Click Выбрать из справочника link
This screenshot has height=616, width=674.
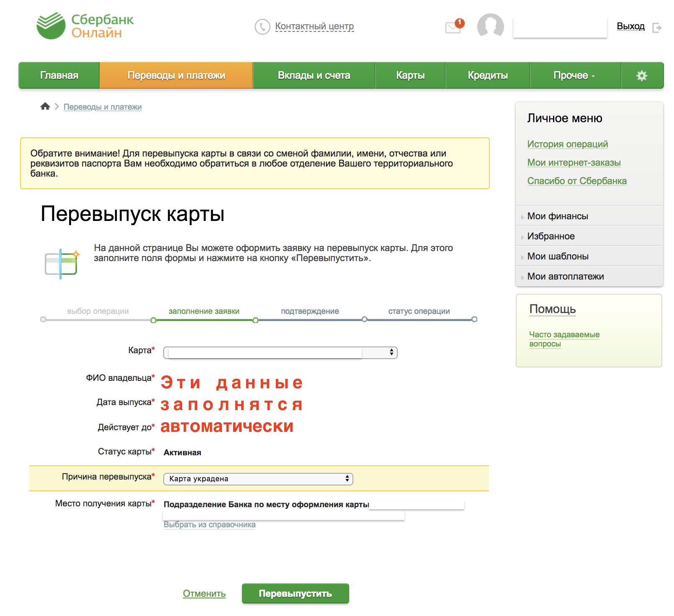click(x=209, y=524)
